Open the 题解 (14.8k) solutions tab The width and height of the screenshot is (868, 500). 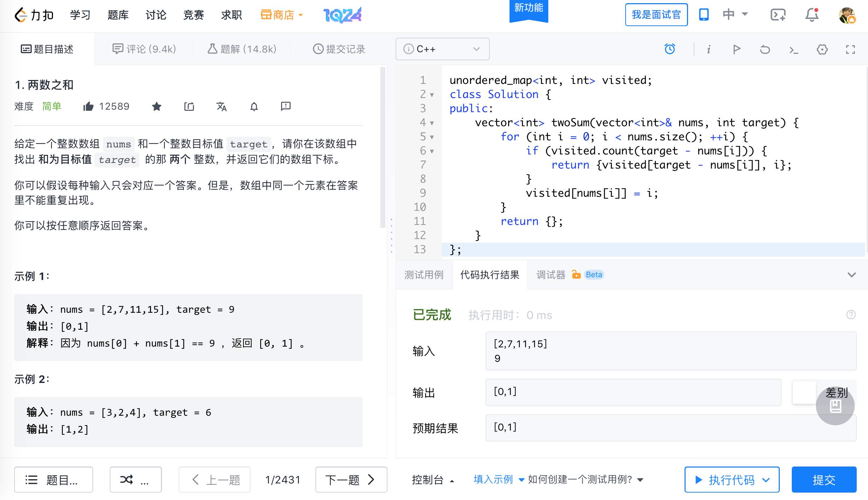coord(242,49)
